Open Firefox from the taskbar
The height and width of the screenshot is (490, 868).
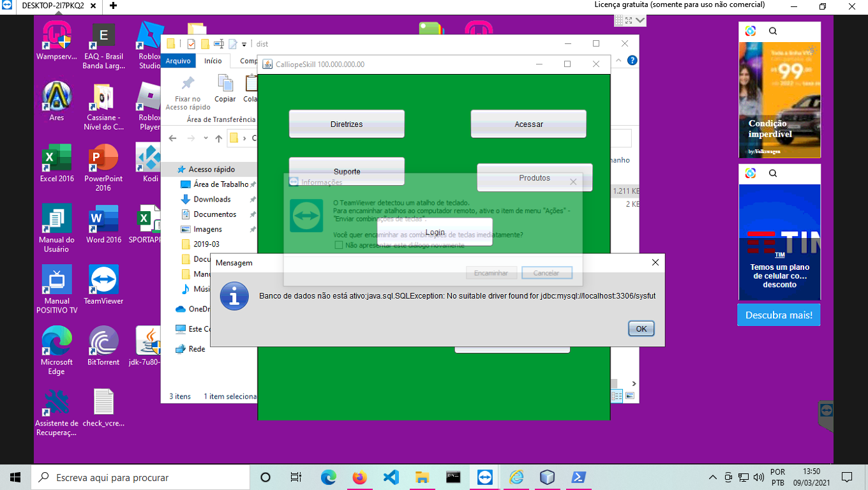360,477
